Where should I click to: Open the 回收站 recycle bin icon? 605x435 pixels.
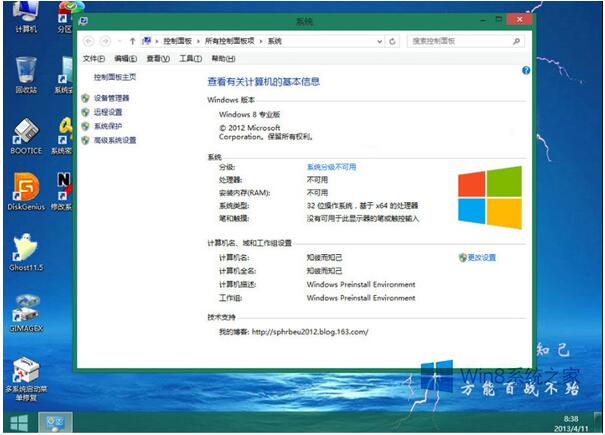click(x=26, y=75)
